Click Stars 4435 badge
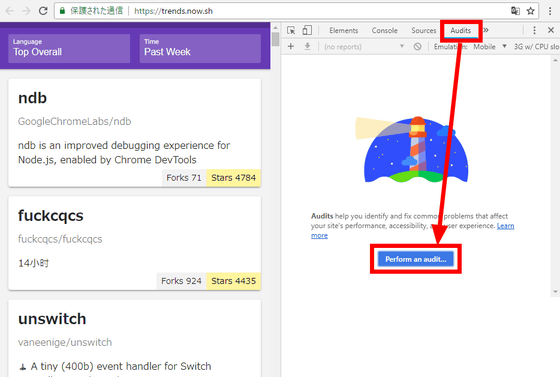This screenshot has height=377, width=560. pos(234,281)
